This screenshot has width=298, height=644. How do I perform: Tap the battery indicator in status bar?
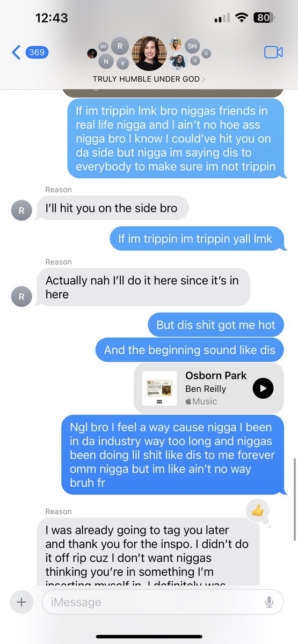[x=264, y=18]
